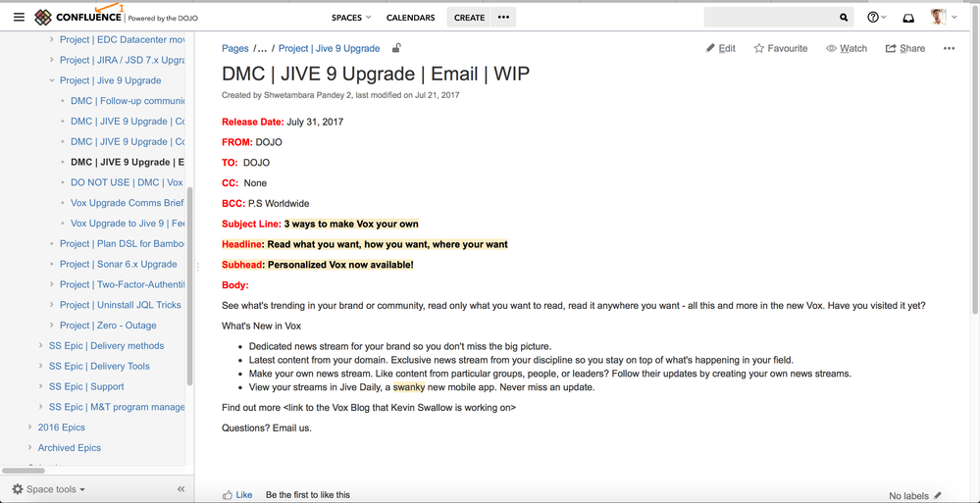
Task: Collapse Project | Jive 9 Upgrade tree item
Action: pos(52,80)
